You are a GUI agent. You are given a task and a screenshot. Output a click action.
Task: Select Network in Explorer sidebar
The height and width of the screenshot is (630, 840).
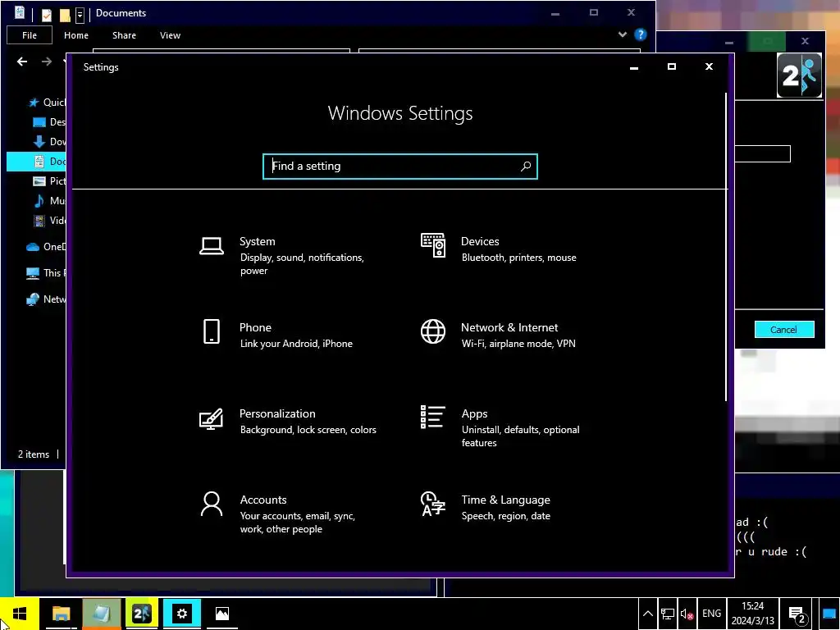coord(46,299)
